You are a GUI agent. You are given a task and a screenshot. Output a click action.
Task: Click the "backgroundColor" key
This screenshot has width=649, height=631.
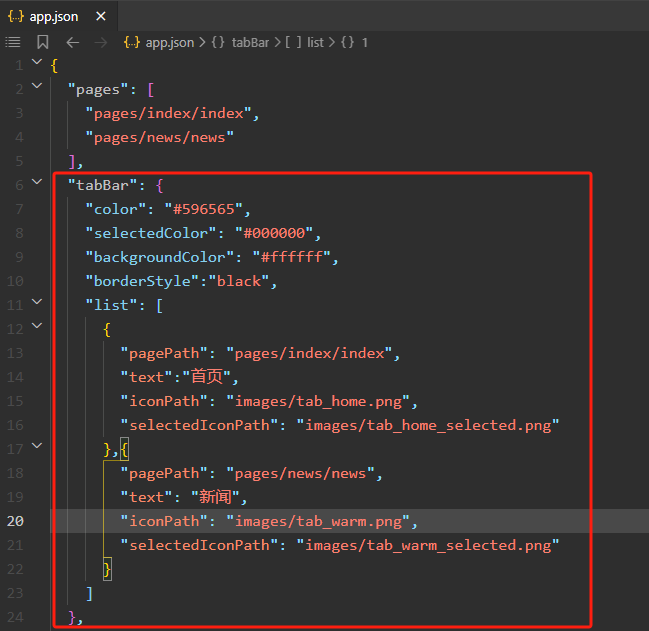pyautogui.click(x=160, y=257)
